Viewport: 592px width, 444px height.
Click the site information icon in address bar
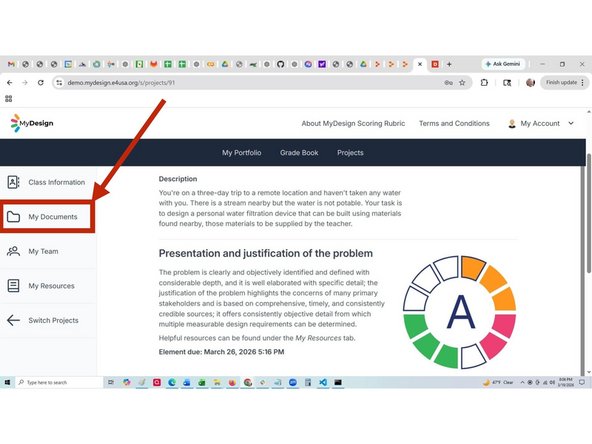tap(59, 83)
